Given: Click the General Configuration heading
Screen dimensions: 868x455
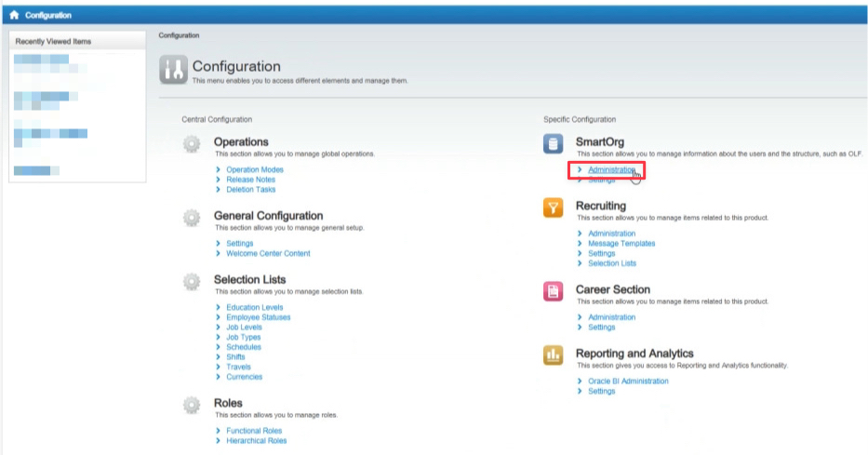Looking at the screenshot, I should pyautogui.click(x=269, y=216).
